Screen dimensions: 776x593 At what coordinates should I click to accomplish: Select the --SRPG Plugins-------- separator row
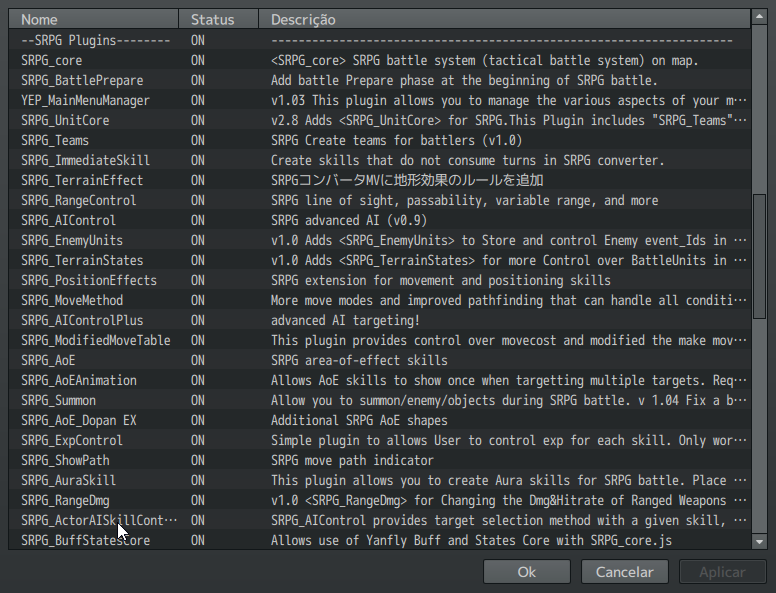point(380,40)
